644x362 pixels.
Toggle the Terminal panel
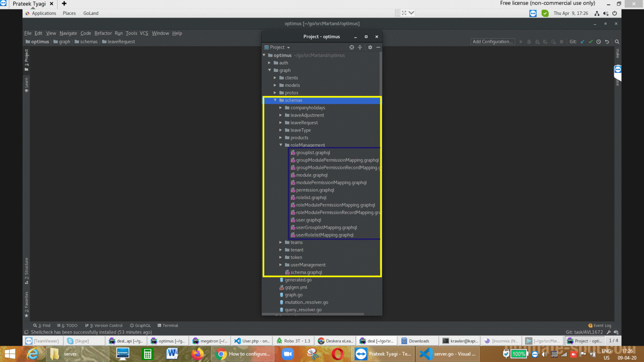click(168, 325)
